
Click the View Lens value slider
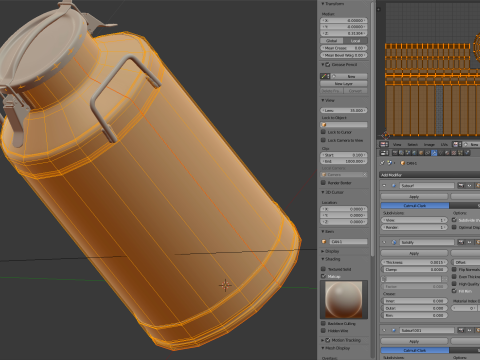[x=344, y=110]
